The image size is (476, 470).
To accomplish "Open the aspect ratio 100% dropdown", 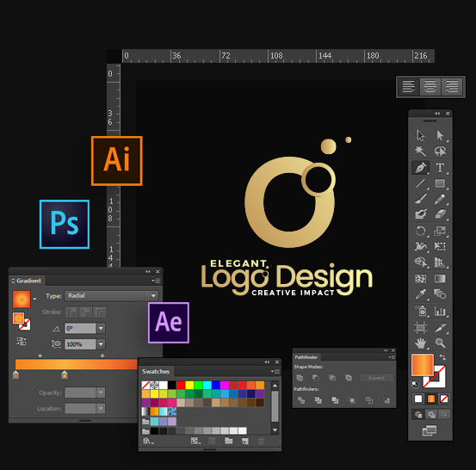I will tap(101, 344).
